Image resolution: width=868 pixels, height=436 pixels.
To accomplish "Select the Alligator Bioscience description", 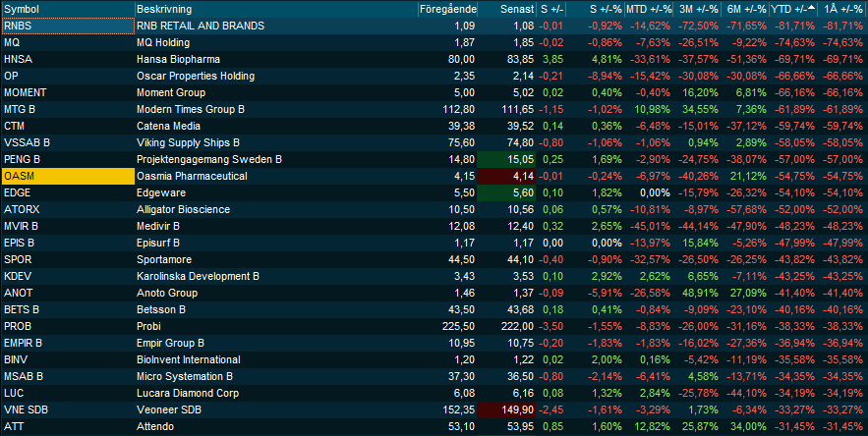I will tap(183, 209).
